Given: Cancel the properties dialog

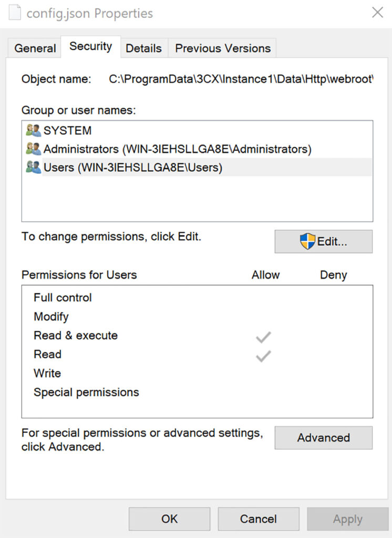Looking at the screenshot, I should [258, 519].
